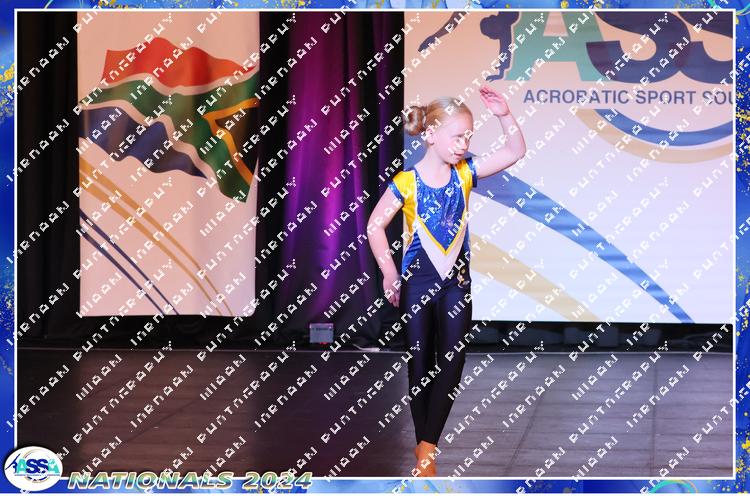Click the South African flag banner
The height and width of the screenshot is (500, 750).
[x=168, y=164]
